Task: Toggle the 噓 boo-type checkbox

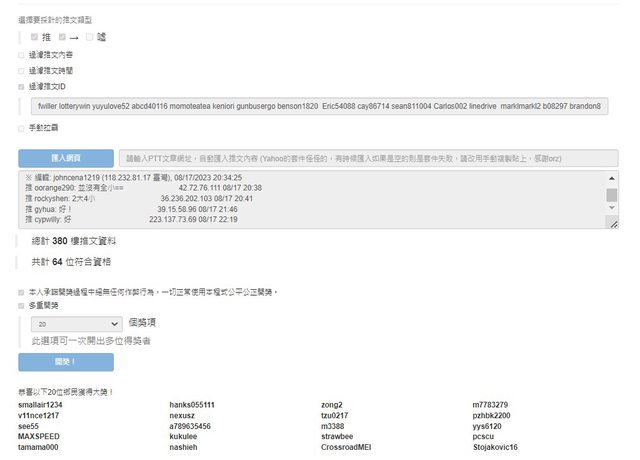Action: click(x=89, y=37)
